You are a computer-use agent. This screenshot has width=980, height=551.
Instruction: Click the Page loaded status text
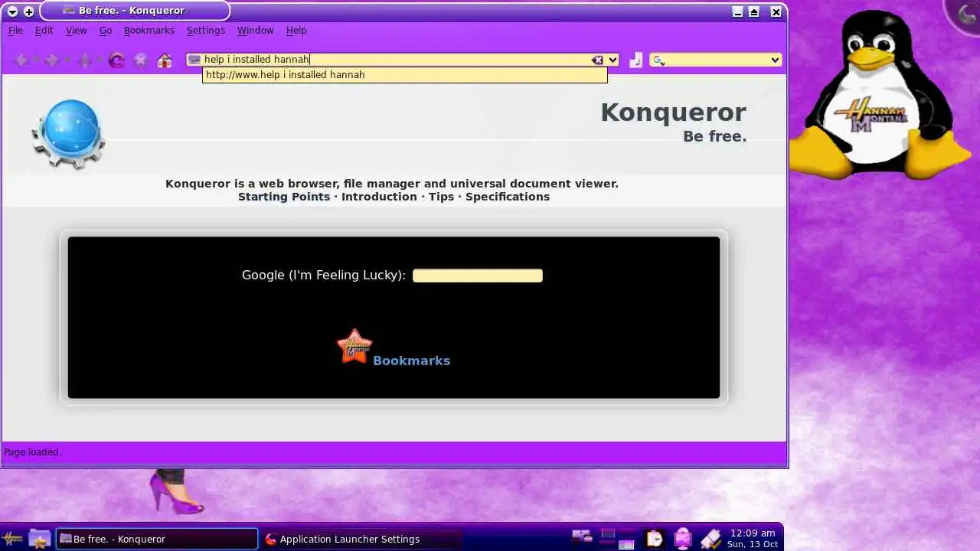[x=32, y=452]
